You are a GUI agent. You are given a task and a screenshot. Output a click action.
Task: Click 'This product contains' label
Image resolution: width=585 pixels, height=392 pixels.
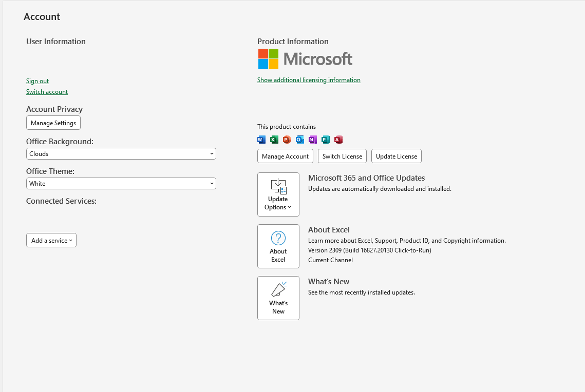(x=287, y=127)
